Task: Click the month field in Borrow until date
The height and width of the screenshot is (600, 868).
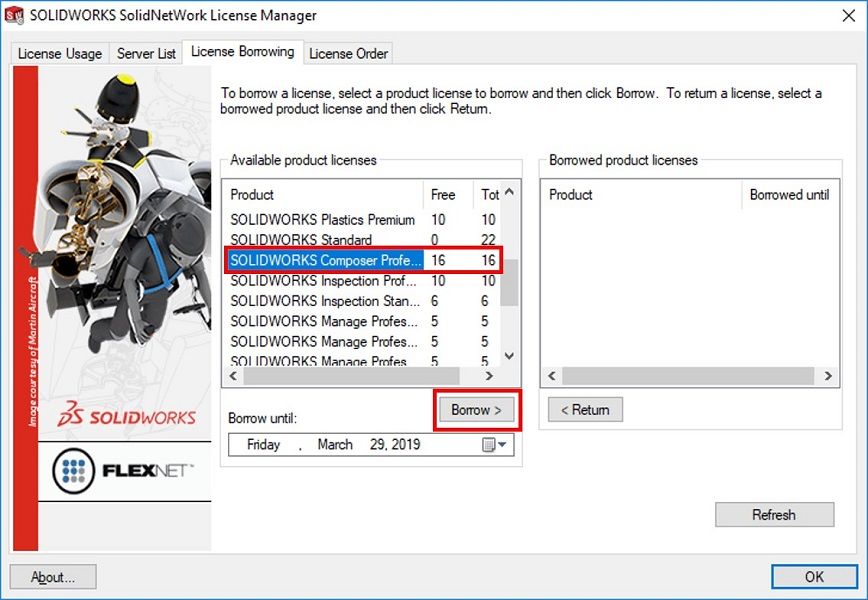Action: point(335,445)
